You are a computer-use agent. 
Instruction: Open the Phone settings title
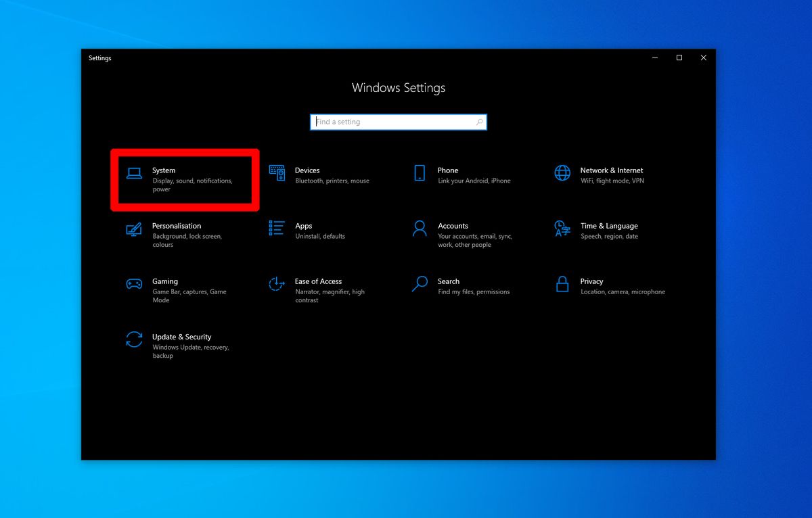tap(448, 170)
